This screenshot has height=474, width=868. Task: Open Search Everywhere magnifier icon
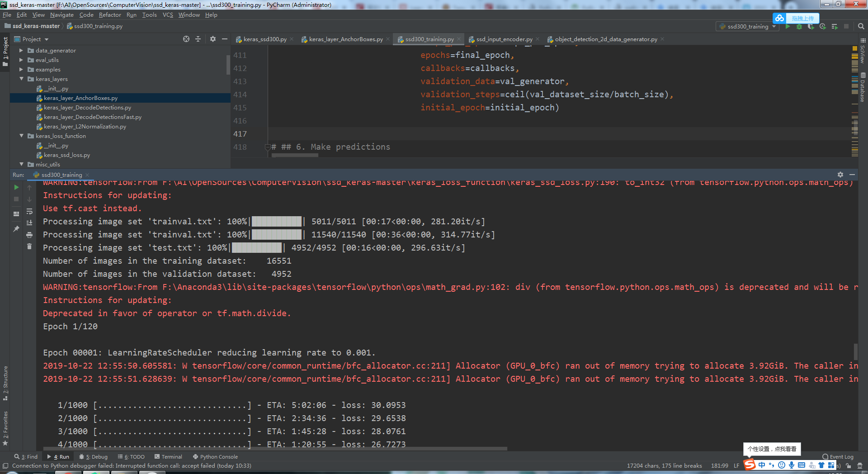[861, 27]
